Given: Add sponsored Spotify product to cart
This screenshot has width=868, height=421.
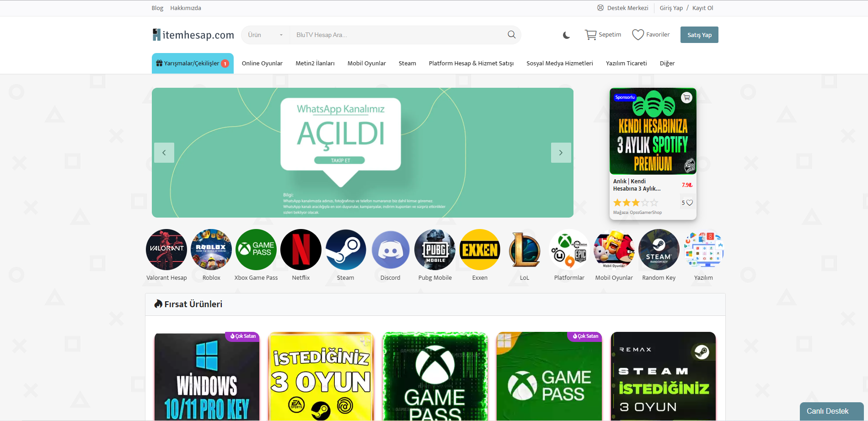Looking at the screenshot, I should click(686, 97).
